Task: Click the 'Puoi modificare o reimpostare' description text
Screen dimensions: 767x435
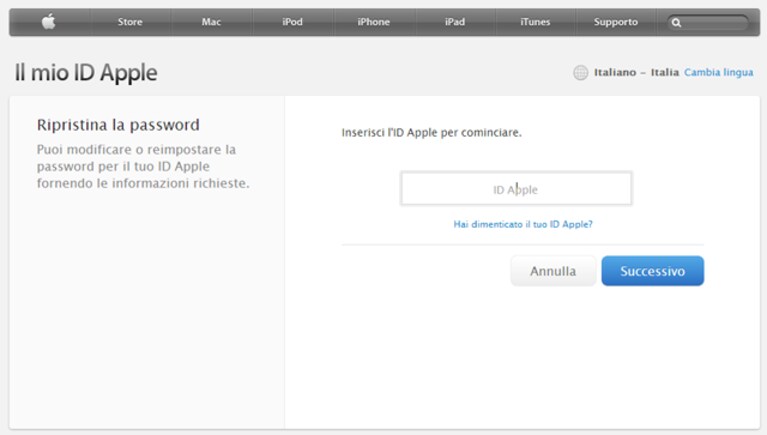Action: click(143, 166)
